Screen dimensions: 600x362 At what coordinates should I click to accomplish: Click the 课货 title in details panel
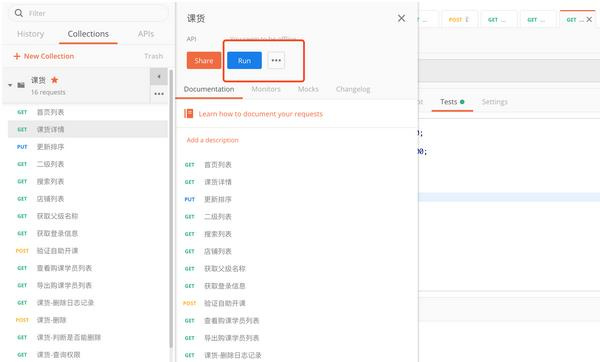point(196,18)
